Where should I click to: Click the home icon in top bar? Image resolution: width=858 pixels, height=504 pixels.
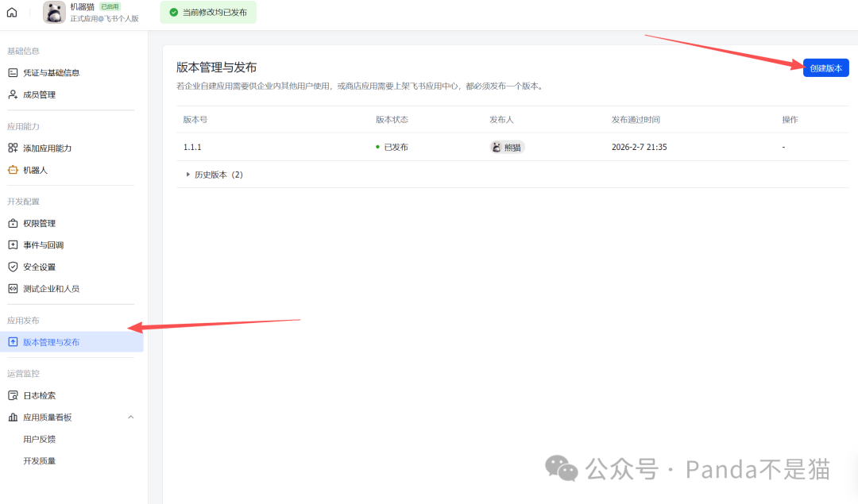tap(12, 12)
